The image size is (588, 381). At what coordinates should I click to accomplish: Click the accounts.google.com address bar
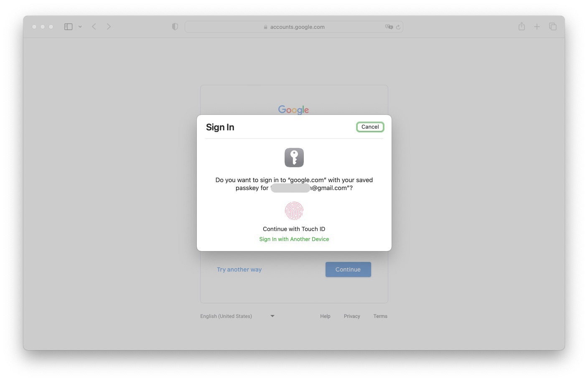point(294,27)
